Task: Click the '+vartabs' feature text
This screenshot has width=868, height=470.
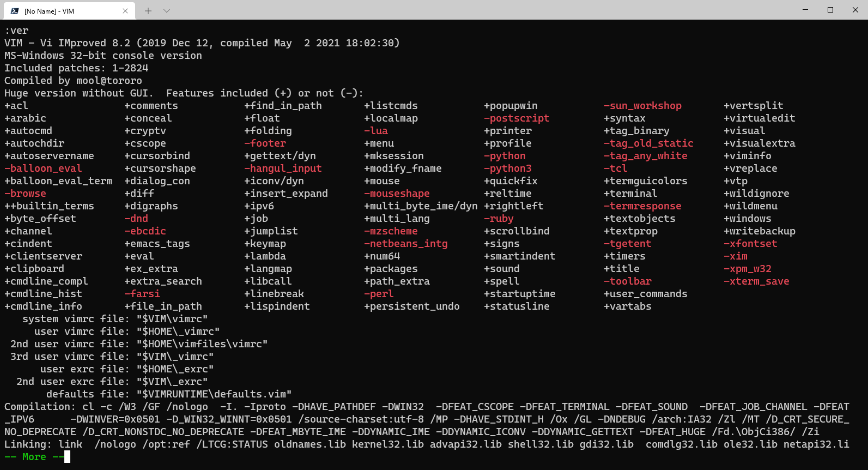Action: 628,306
